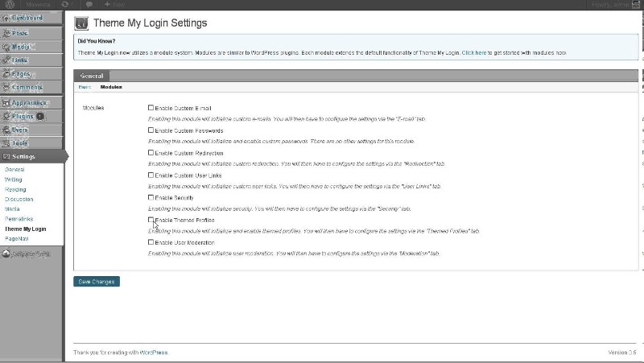Click the Version 3.5 footer text
Screen dimensions: 644x363
[622, 353]
